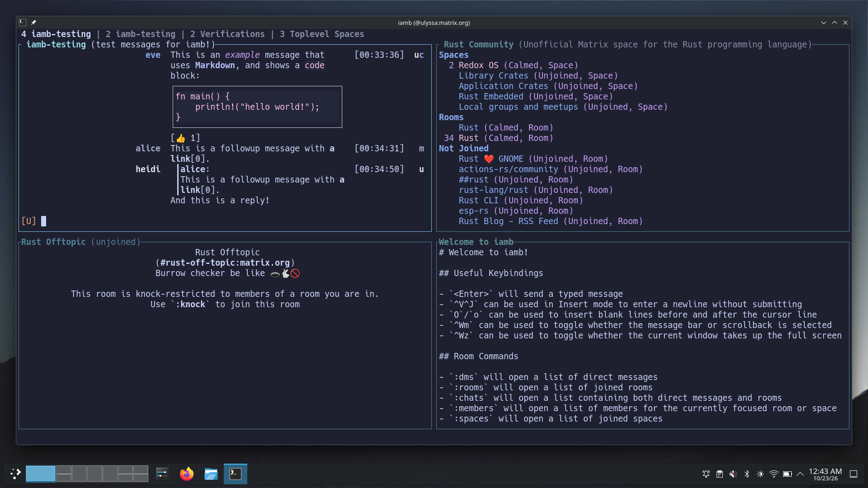Switch to the '2 Verifications' tab
The width and height of the screenshot is (868, 488).
click(x=227, y=34)
